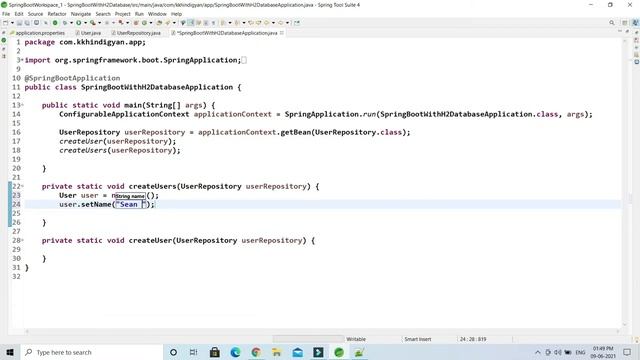
Task: Click inside the "Sean " string literal
Action: tap(130, 204)
